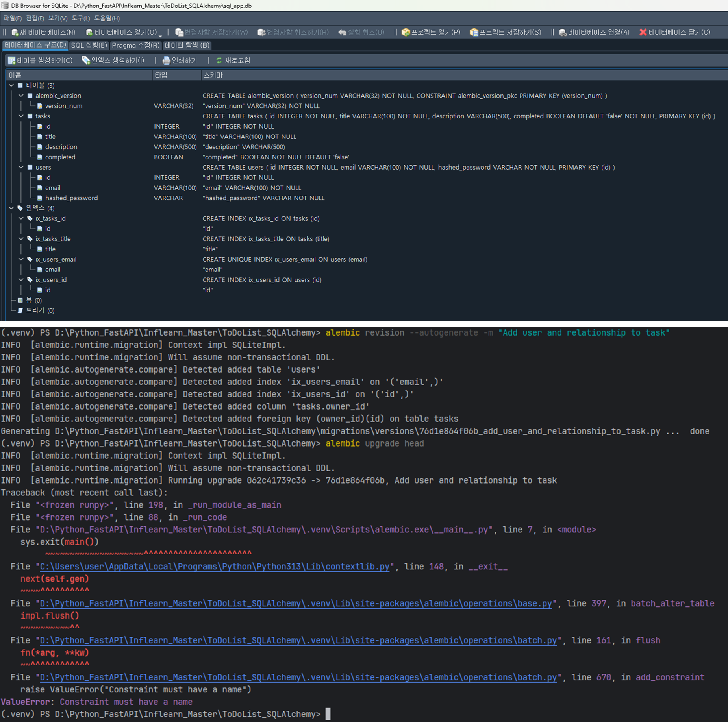Click the ix_tasks_id index tag icon
The height and width of the screenshot is (722, 728).
point(30,218)
